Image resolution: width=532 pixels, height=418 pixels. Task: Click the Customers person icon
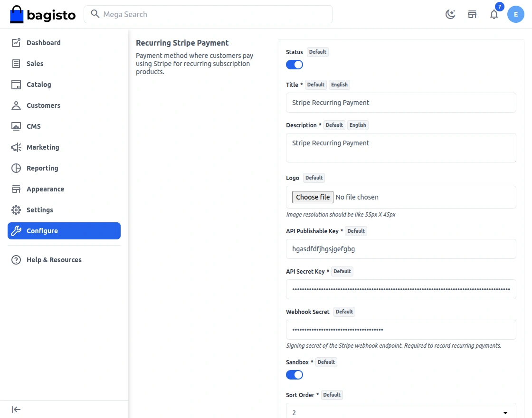click(x=16, y=105)
